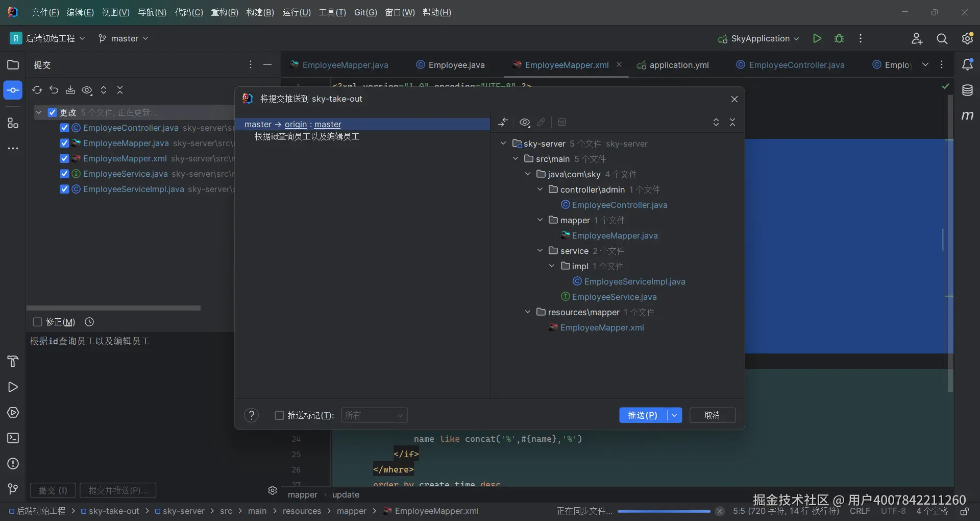
Task: Run SkyApplication with the green play icon
Action: click(x=817, y=38)
